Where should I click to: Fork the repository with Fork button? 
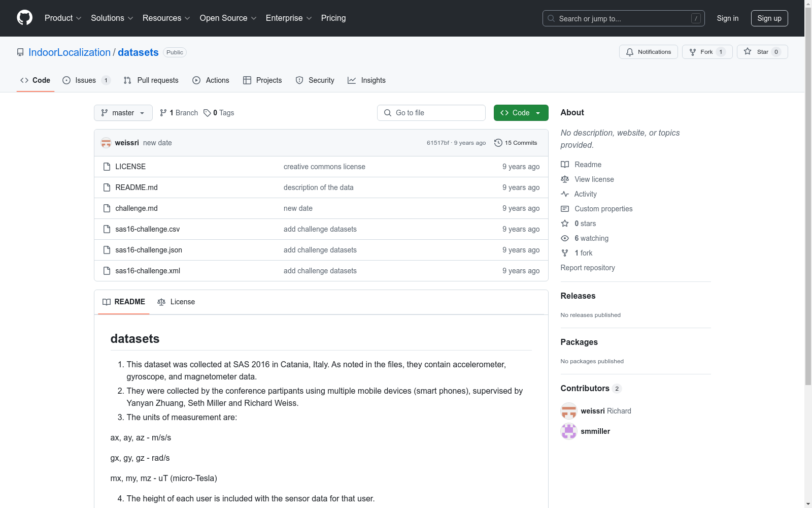coord(707,52)
